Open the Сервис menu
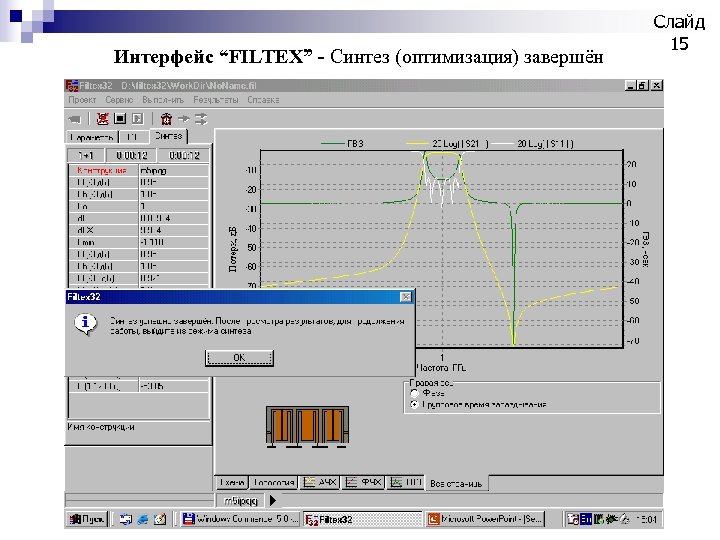 click(119, 100)
